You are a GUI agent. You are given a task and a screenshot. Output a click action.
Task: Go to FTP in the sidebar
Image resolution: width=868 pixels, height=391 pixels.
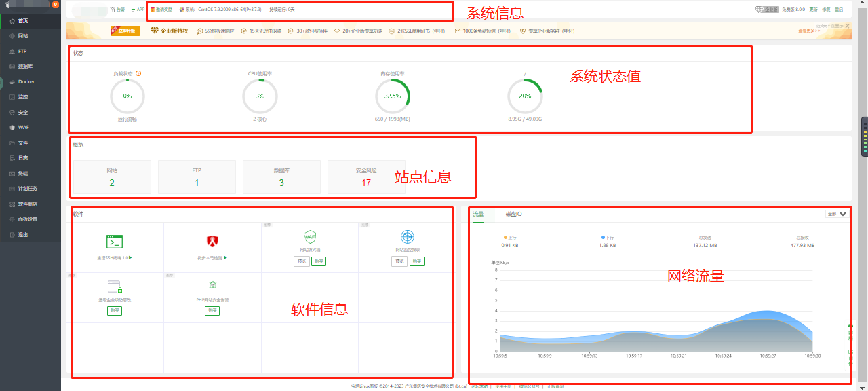(x=31, y=51)
